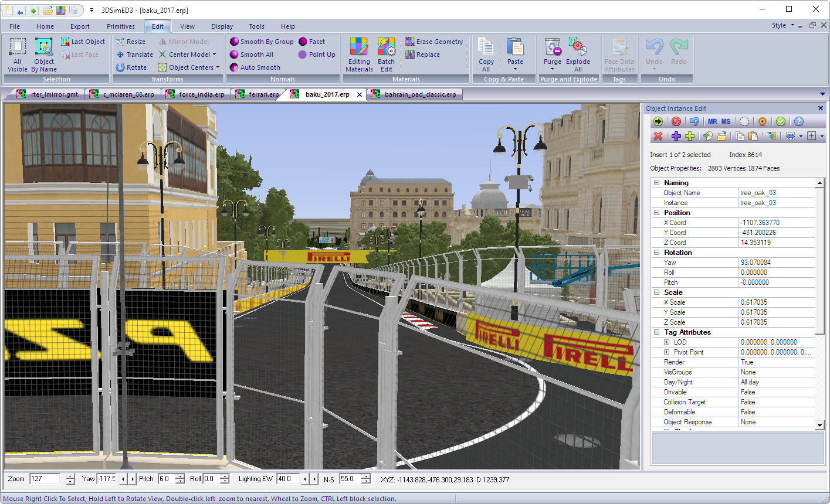Open the Editing Materials tool
830x504 pixels.
[x=359, y=55]
